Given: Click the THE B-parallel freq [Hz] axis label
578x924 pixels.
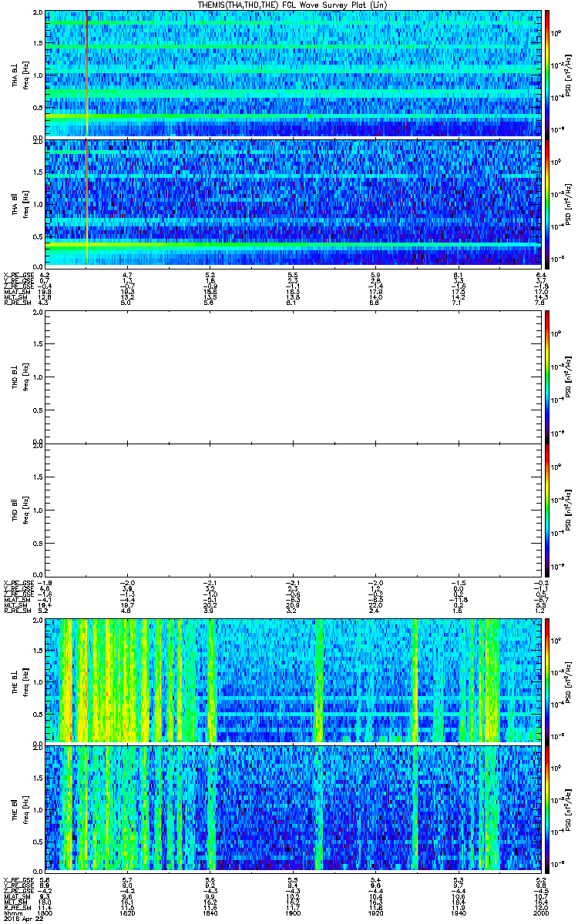Looking at the screenshot, I should pyautogui.click(x=20, y=808).
